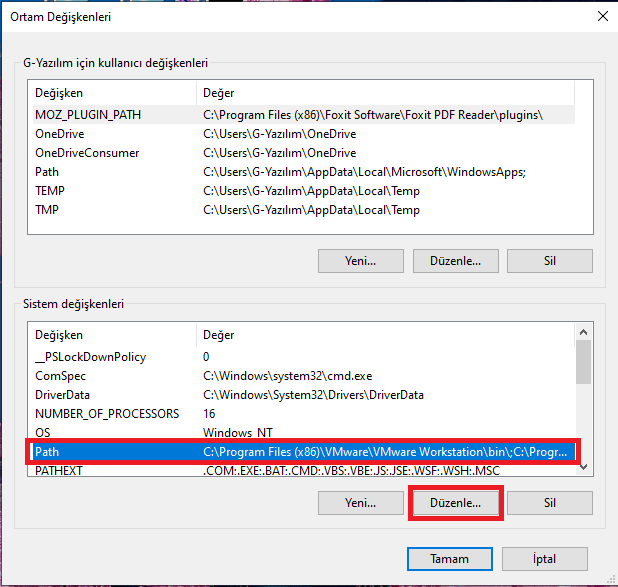Select the NUMBER_OF_PROCESSORS system variable
This screenshot has width=618, height=587.
click(107, 414)
